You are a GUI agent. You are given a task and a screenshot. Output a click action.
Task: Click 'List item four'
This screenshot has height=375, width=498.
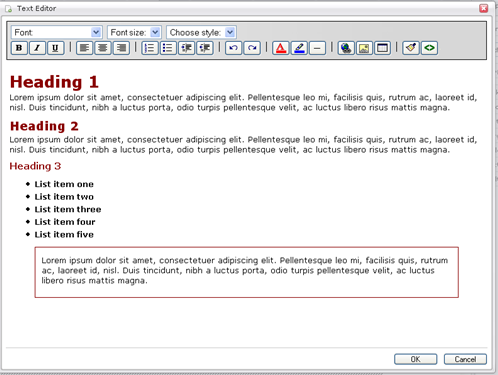pyautogui.click(x=65, y=222)
